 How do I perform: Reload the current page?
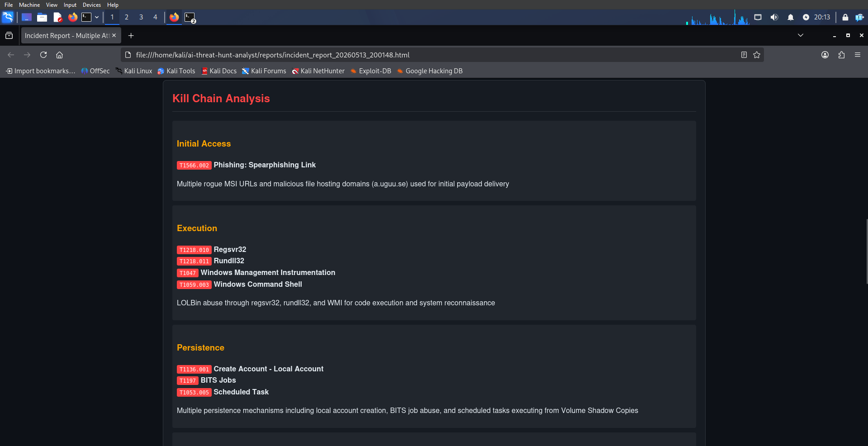[x=43, y=55]
